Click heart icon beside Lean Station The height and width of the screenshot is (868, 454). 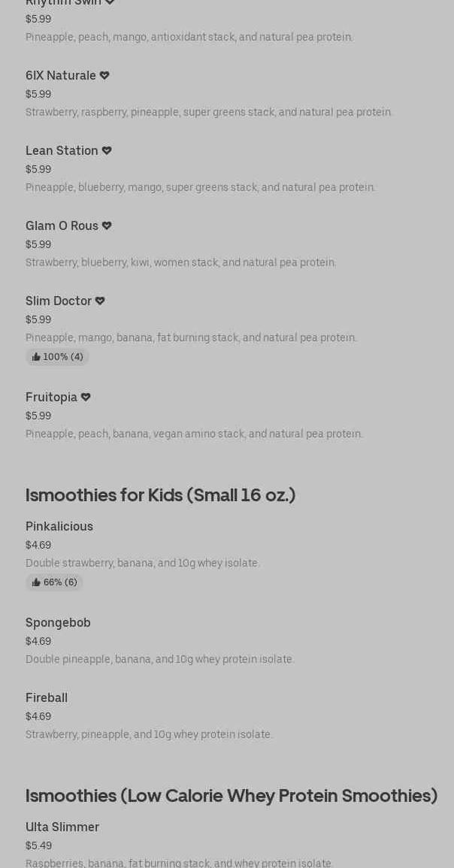pyautogui.click(x=107, y=150)
